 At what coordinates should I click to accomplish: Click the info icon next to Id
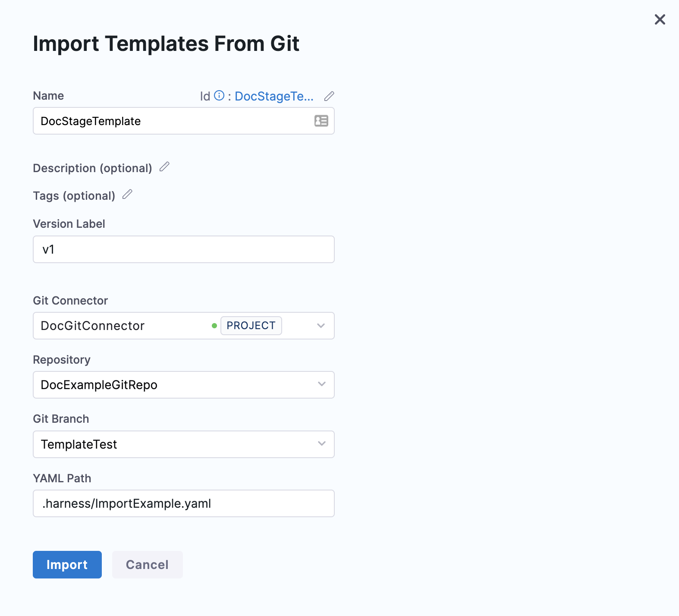[x=219, y=96]
